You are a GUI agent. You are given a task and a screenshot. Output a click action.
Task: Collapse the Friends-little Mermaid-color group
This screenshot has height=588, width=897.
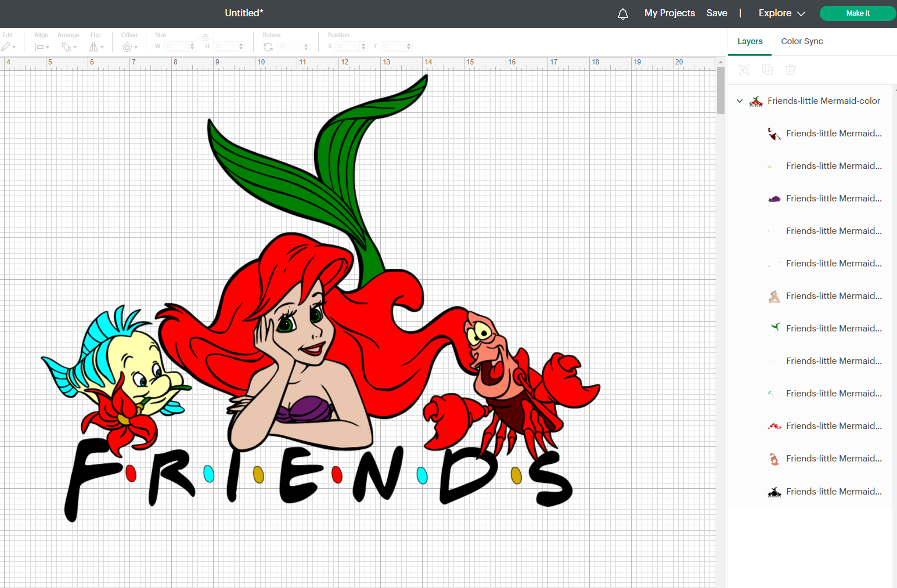tap(740, 100)
